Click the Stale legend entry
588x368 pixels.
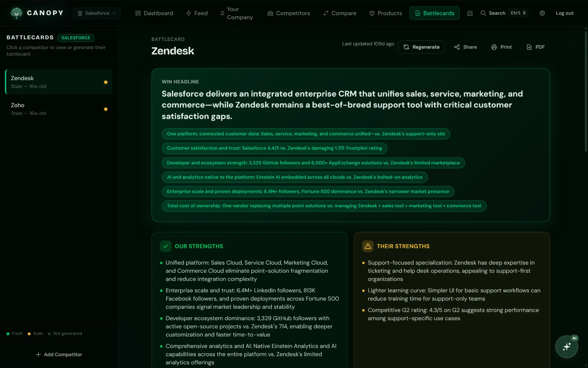pos(35,334)
